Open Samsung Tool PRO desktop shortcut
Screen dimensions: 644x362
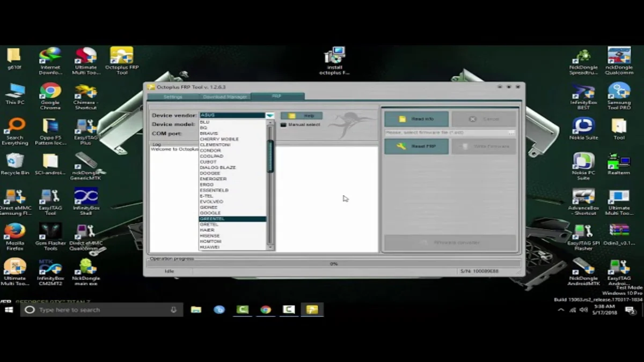tap(619, 96)
